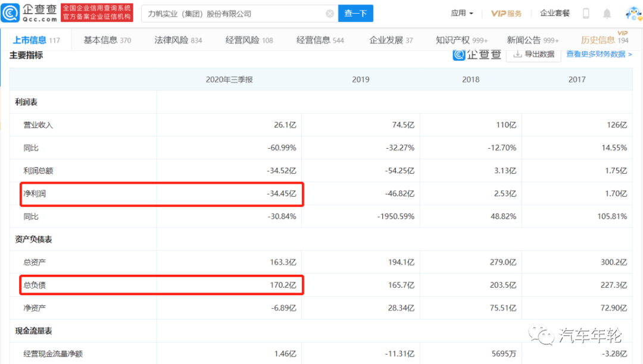
Task: Click the 净资产 row label
Action: (x=35, y=308)
